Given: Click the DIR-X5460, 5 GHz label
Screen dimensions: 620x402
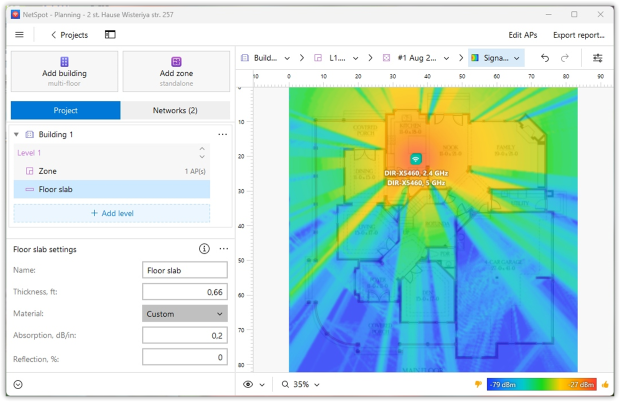Looking at the screenshot, I should coord(416,183).
